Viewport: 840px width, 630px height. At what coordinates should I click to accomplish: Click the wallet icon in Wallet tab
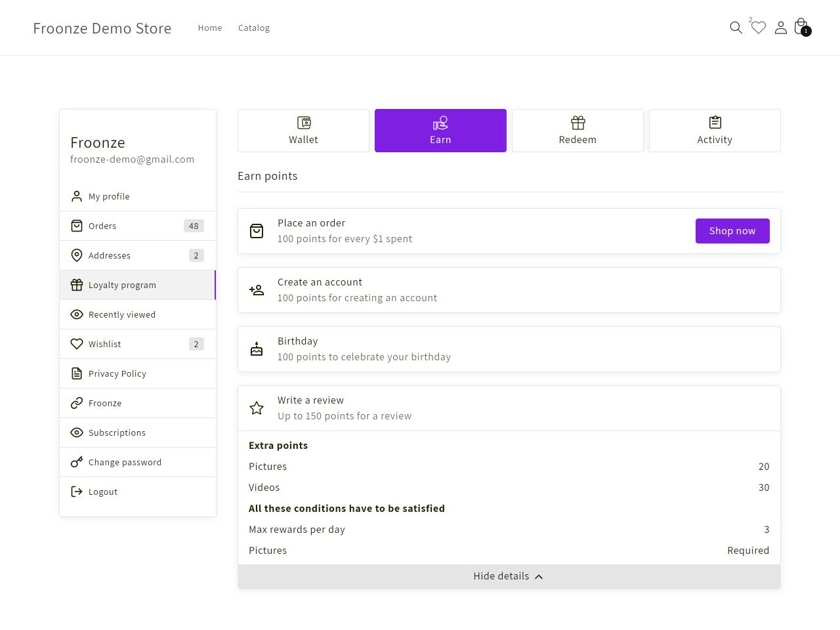pos(304,123)
